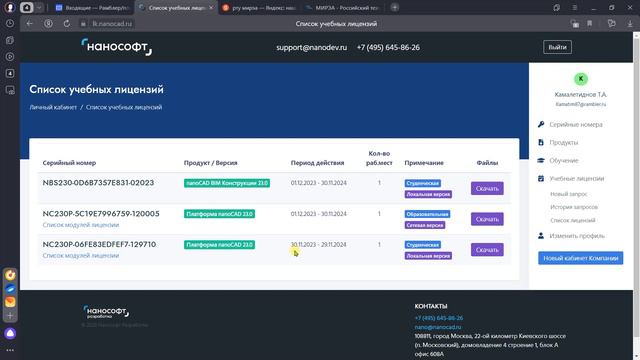Select Список лицензий submenu item
This screenshot has height=360, width=640.
coord(573,220)
